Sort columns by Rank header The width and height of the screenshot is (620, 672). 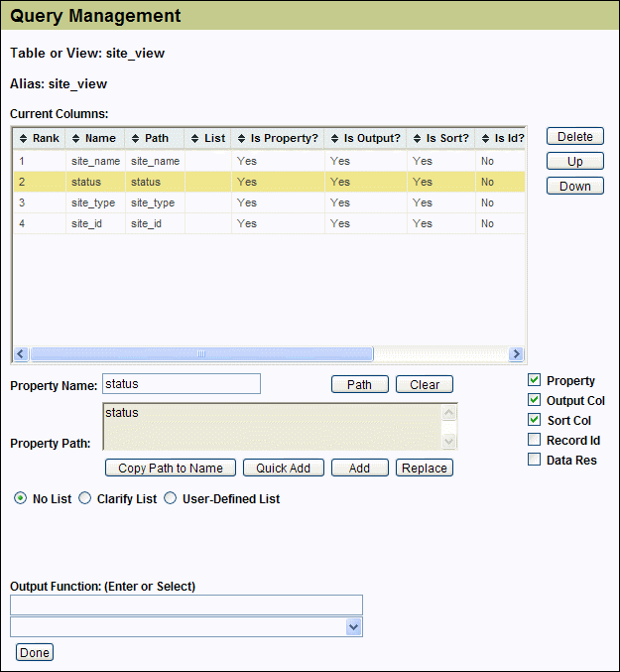coord(40,138)
